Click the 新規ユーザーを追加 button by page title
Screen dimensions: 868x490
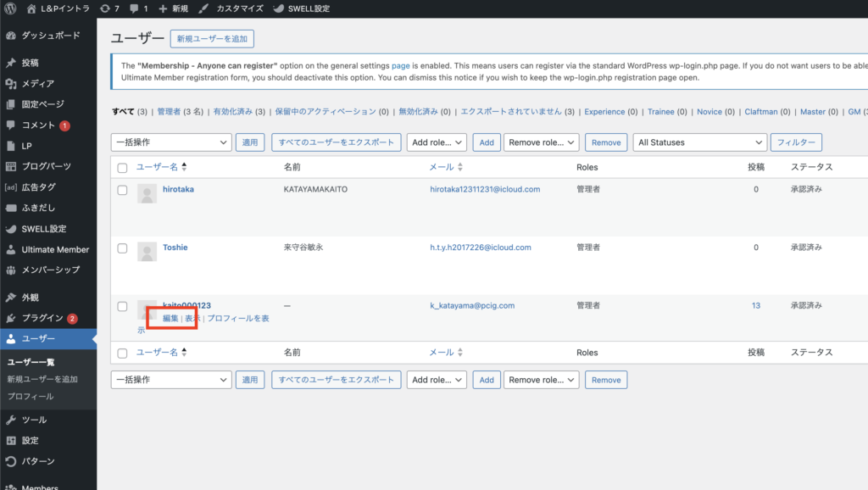(x=212, y=39)
